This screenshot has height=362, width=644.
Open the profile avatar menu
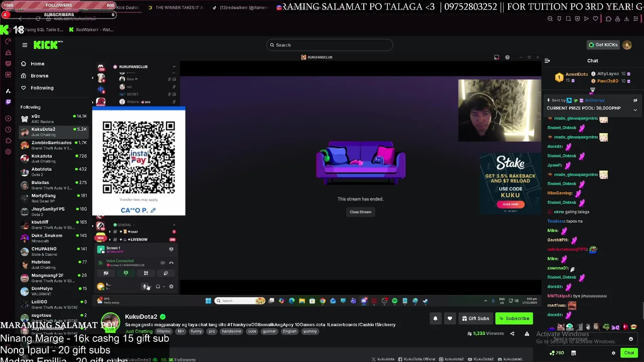(x=627, y=45)
